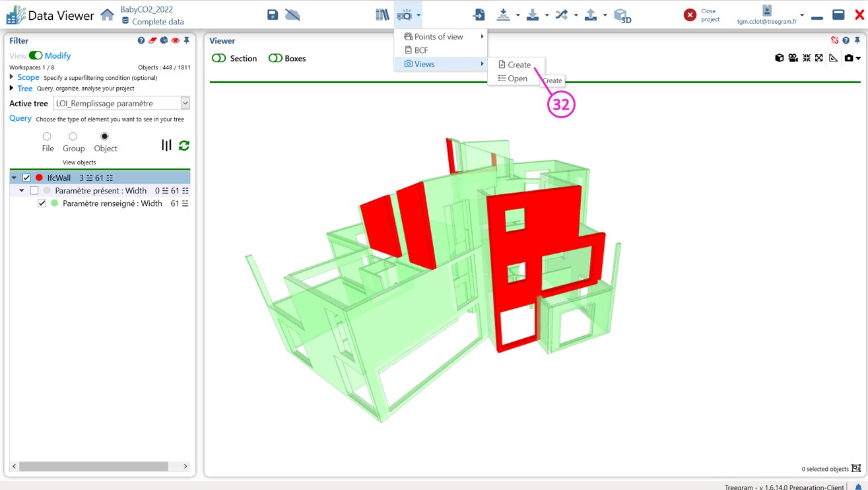Screen dimensions: 868x490
Task: Toggle the Section switch
Action: 219,59
